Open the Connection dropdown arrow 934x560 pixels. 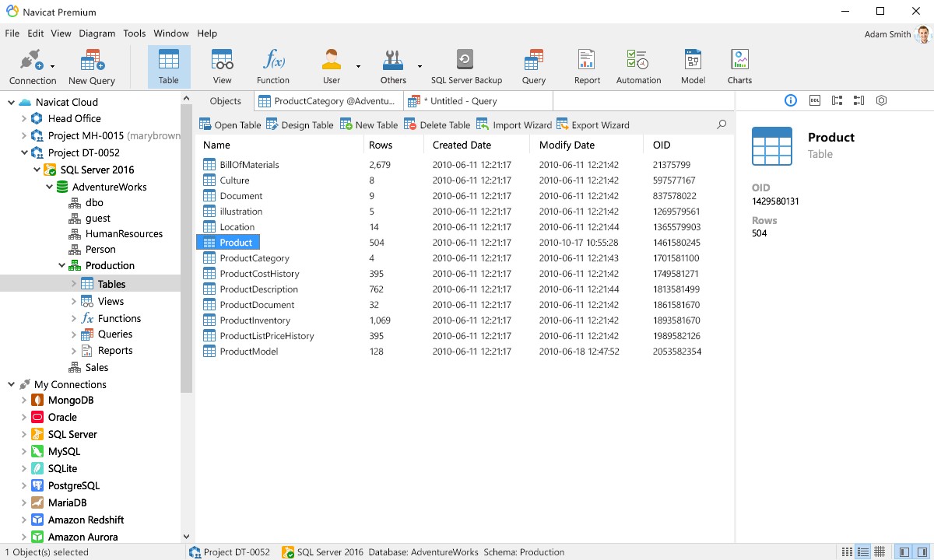point(52,67)
